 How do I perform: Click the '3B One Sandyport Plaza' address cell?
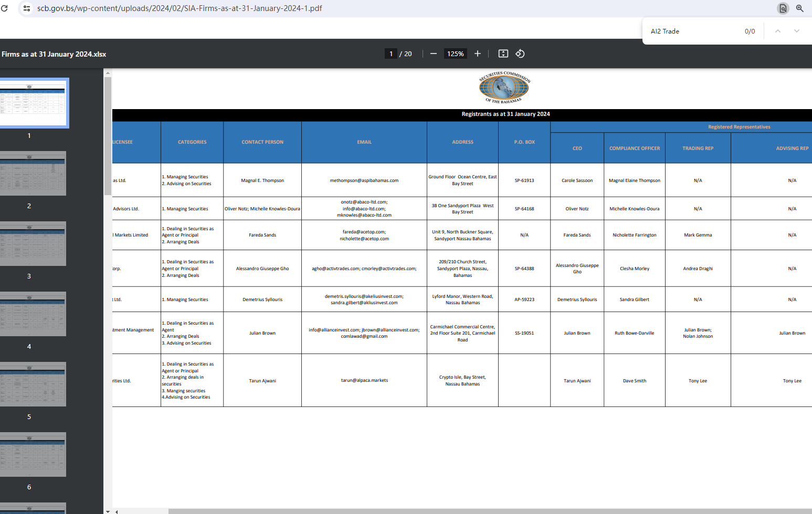click(462, 209)
